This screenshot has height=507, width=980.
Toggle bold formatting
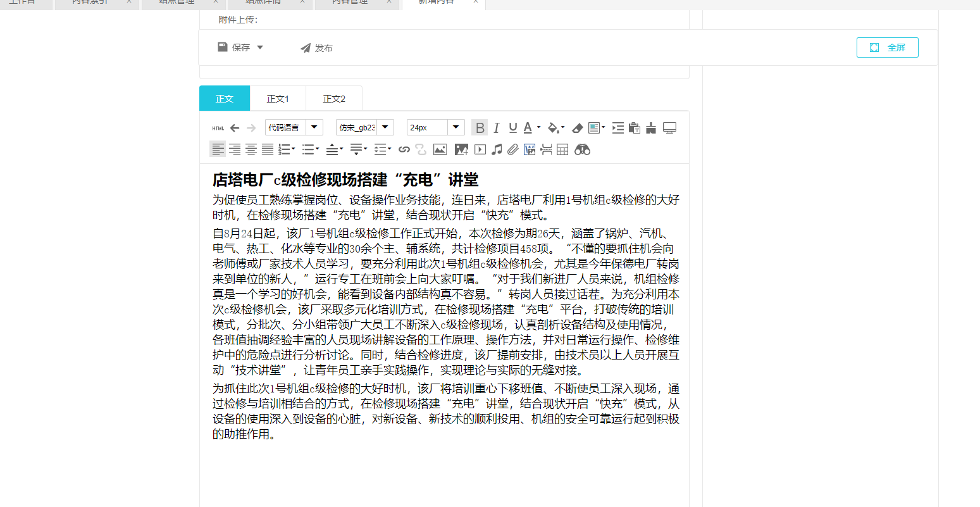pyautogui.click(x=480, y=128)
